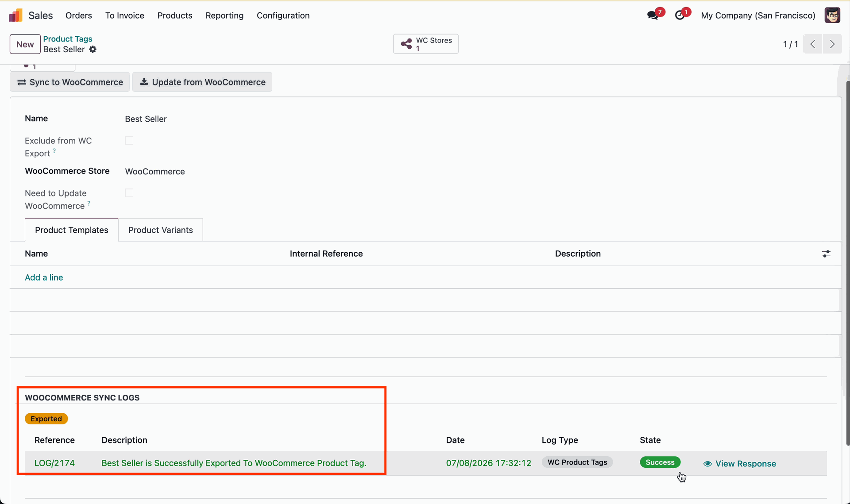Screen dimensions: 850x504
Task: Open the Reporting menu
Action: click(x=224, y=15)
